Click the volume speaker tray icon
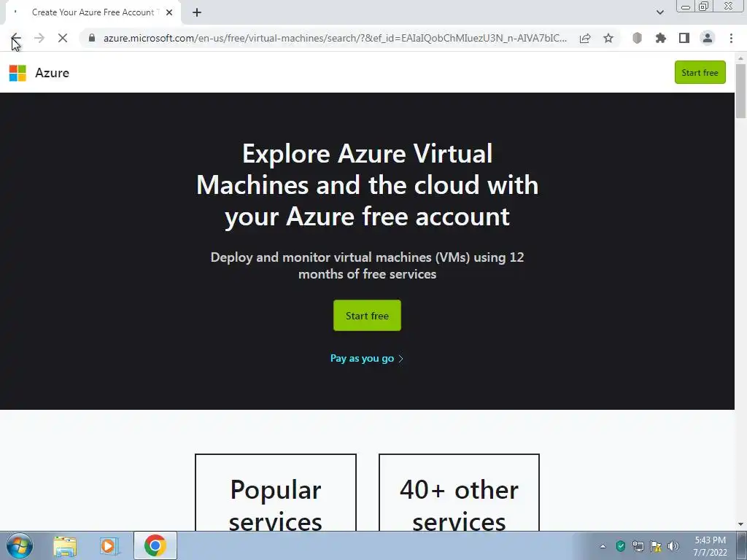747x560 pixels. point(673,546)
